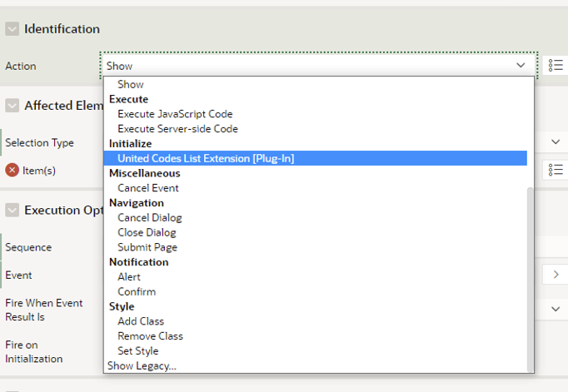The width and height of the screenshot is (568, 392).
Task: Open the list icon beside Action
Action: [556, 65]
